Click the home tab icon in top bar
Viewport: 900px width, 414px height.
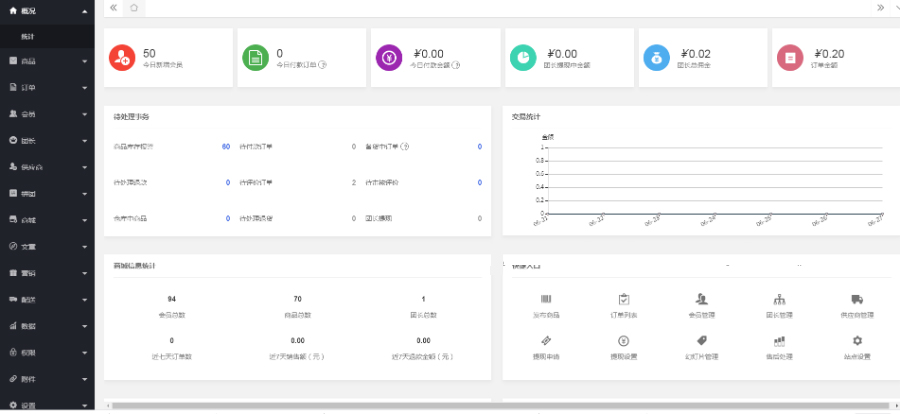point(134,7)
